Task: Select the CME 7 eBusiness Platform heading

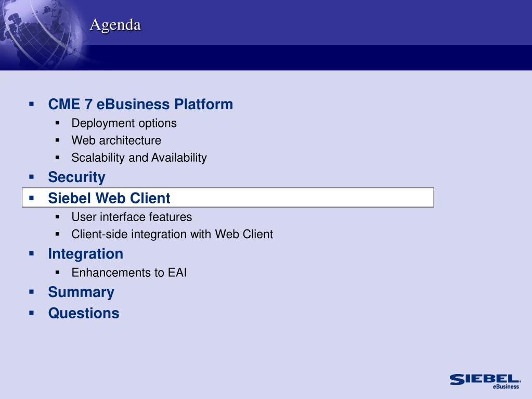Action: click(140, 104)
